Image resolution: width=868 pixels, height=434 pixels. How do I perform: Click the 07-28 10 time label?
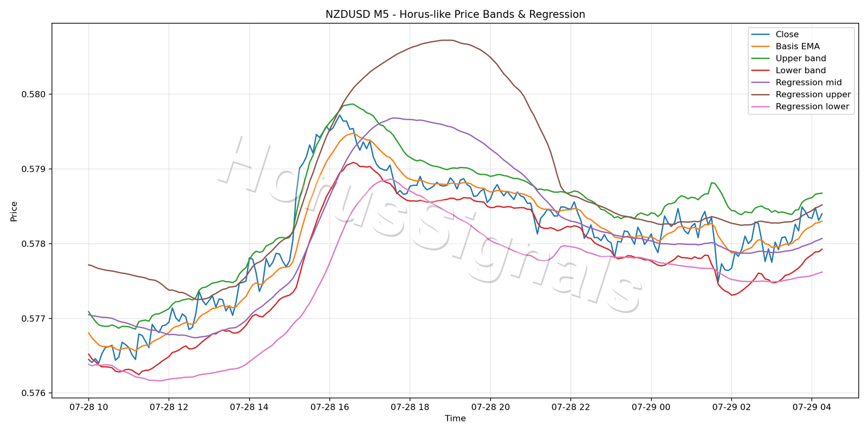pos(88,406)
